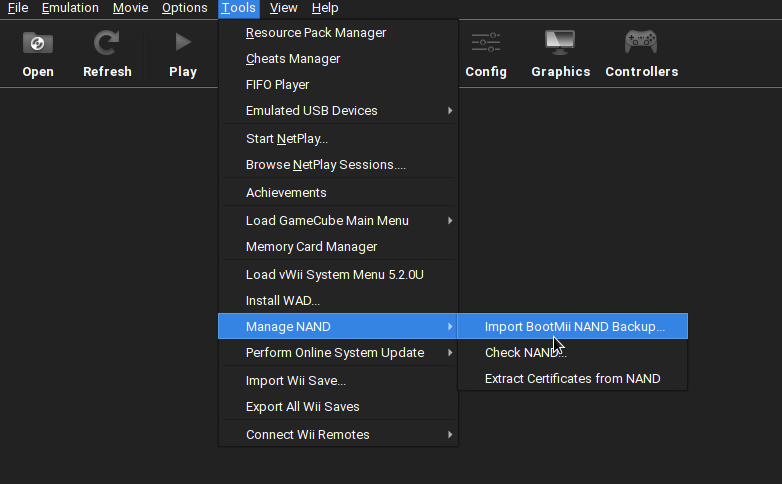782x484 pixels.
Task: Select Extract Certificates from NAND
Action: click(572, 379)
